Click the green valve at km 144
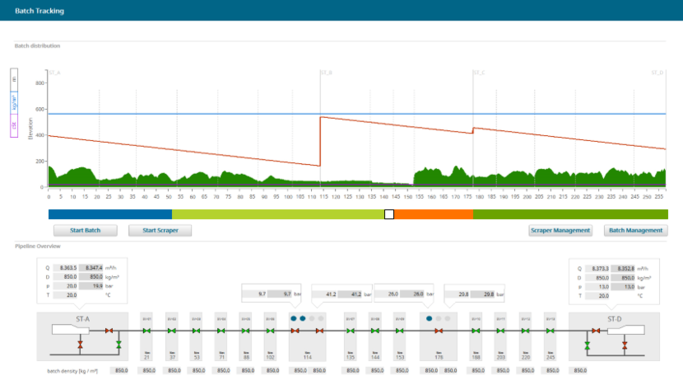Image resolution: width=683 pixels, height=385 pixels. point(375,331)
